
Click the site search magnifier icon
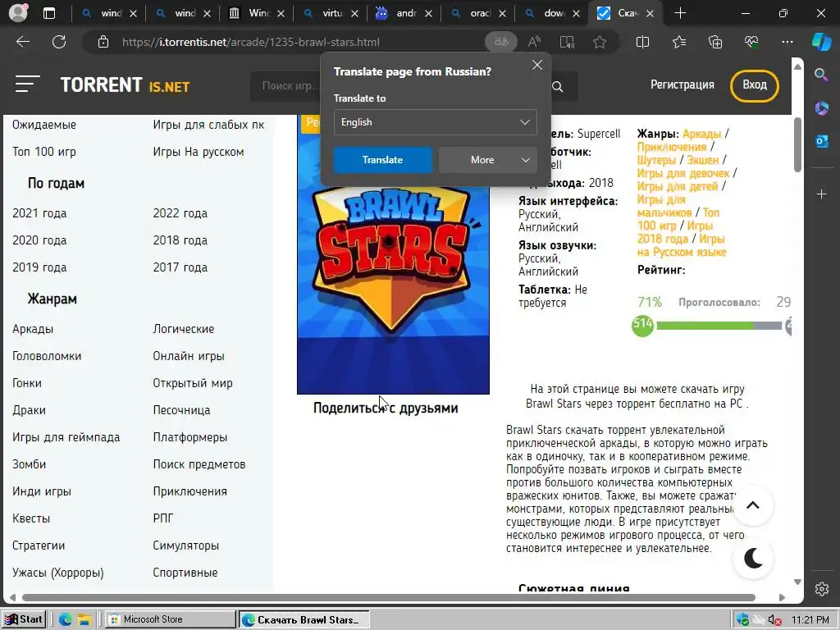558,86
